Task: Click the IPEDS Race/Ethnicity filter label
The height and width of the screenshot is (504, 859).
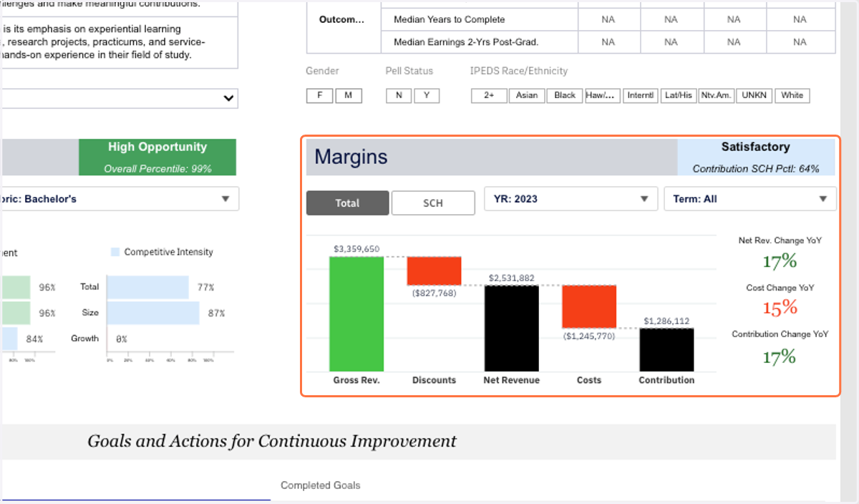Action: [x=519, y=71]
